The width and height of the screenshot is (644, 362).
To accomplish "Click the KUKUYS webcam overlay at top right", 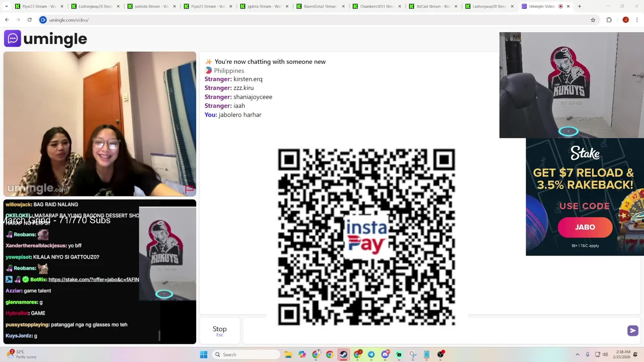I will click(572, 85).
